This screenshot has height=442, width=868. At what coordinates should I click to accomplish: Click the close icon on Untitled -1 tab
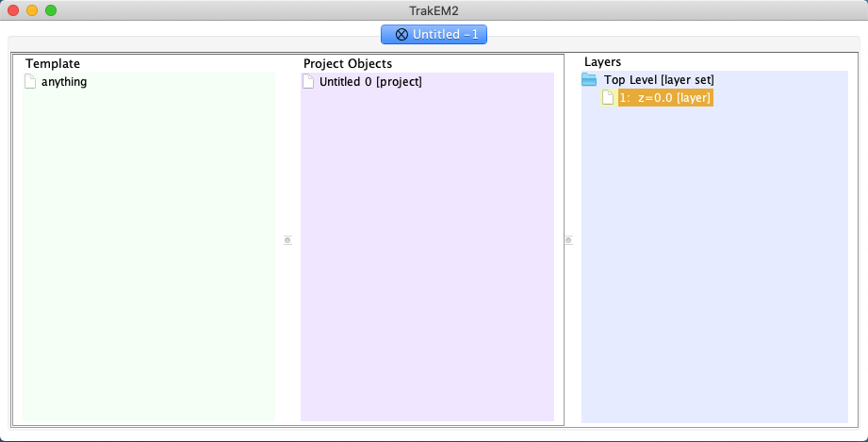pyautogui.click(x=401, y=35)
